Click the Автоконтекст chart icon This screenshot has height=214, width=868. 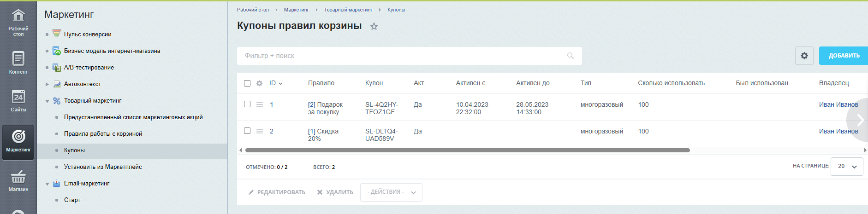(x=57, y=84)
